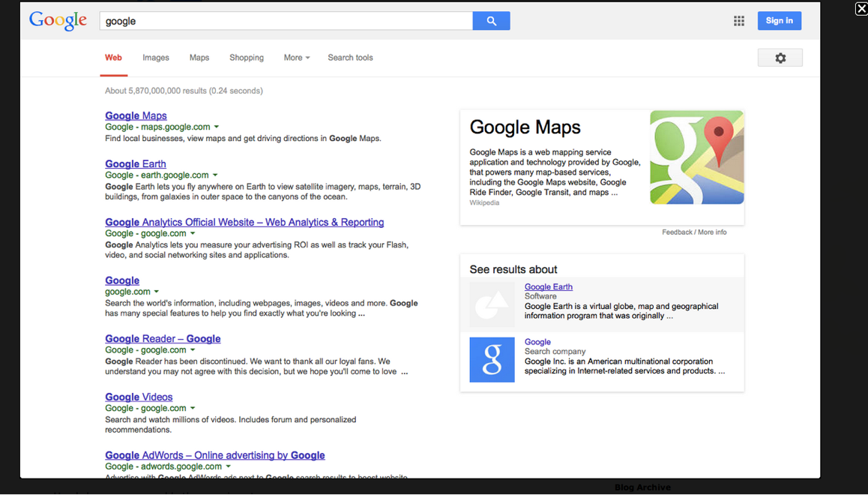868x495 pixels.
Task: Open the Google Maps result link
Action: [136, 115]
